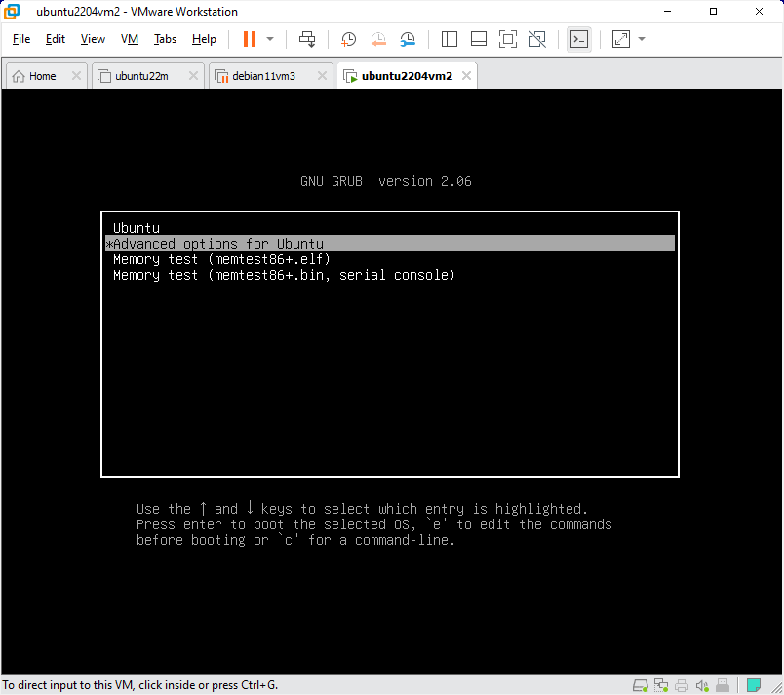Toggle the console view button

(579, 39)
